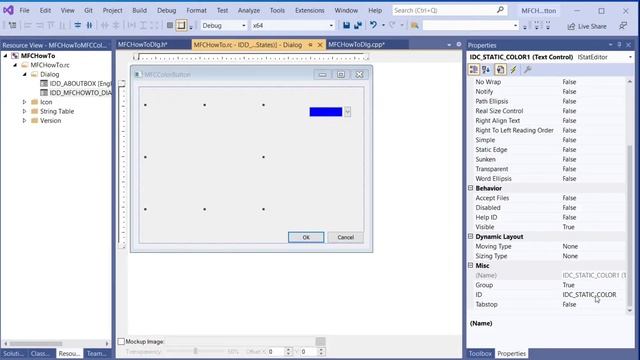
Task: Collapse the Misc property category
Action: coord(471,265)
